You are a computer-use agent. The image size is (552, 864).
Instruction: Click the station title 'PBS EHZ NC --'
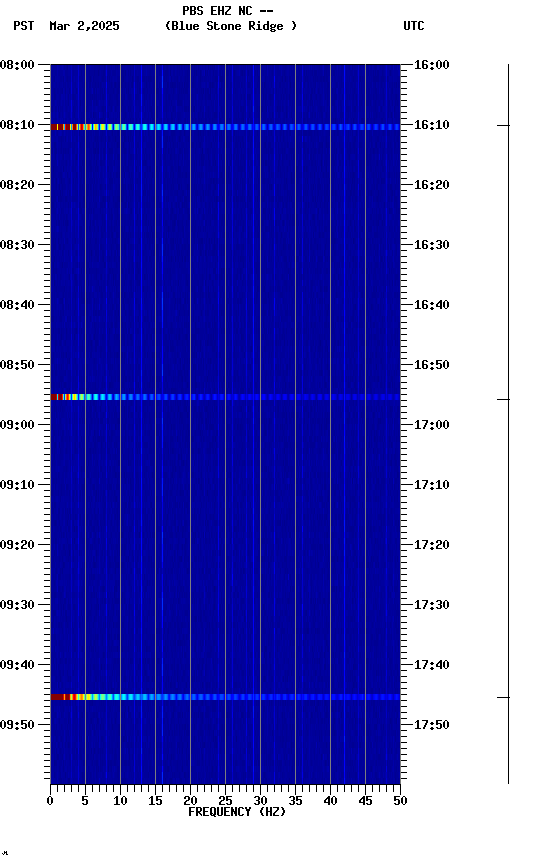[x=228, y=11]
